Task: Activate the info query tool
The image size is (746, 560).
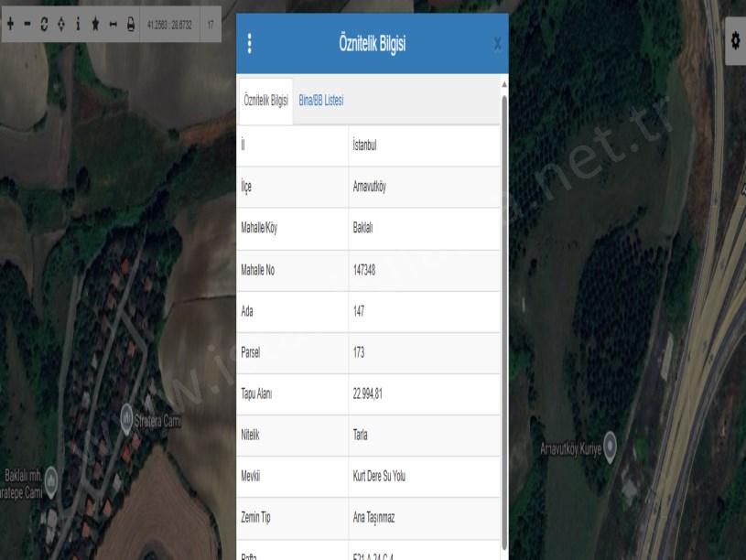Action: (78, 23)
